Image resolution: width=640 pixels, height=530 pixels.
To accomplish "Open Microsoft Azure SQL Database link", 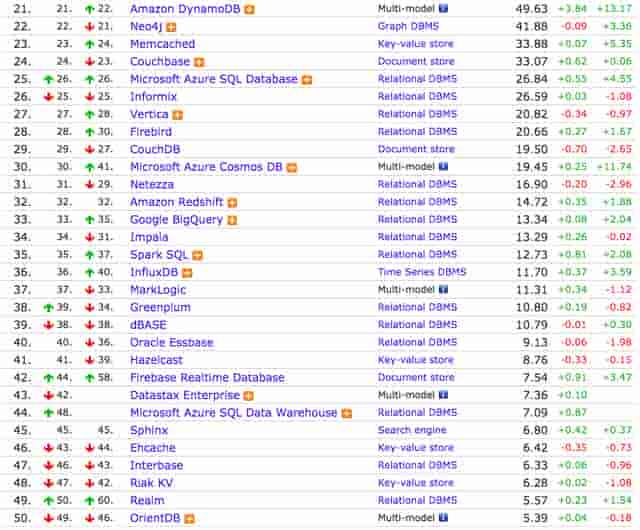I will coord(214,79).
